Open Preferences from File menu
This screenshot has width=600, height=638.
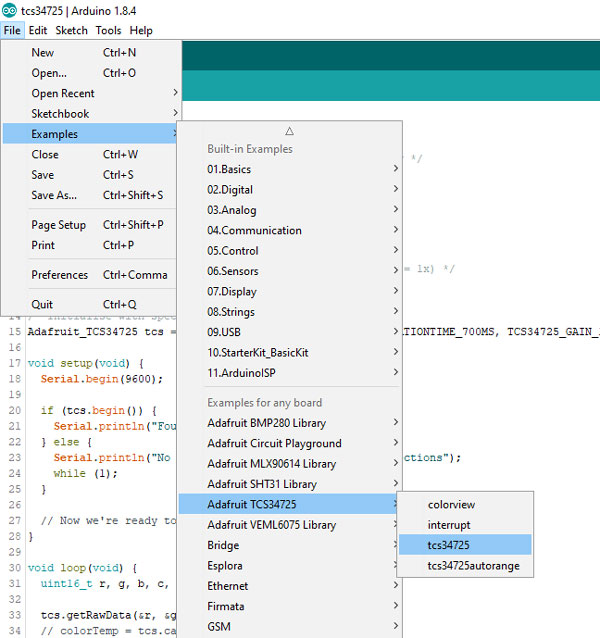(60, 275)
